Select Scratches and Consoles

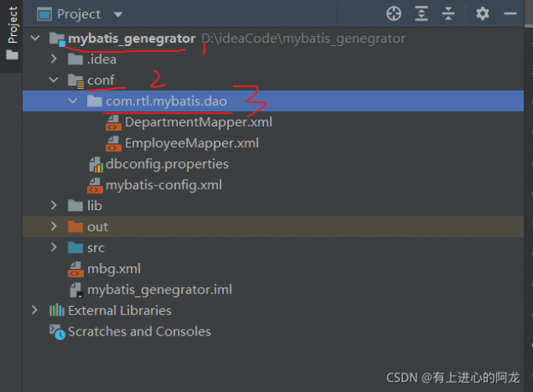click(x=138, y=331)
